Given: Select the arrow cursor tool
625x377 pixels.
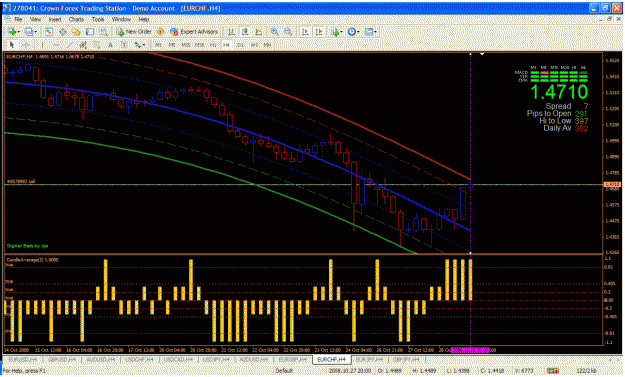Looking at the screenshot, I should pyautogui.click(x=12, y=45).
